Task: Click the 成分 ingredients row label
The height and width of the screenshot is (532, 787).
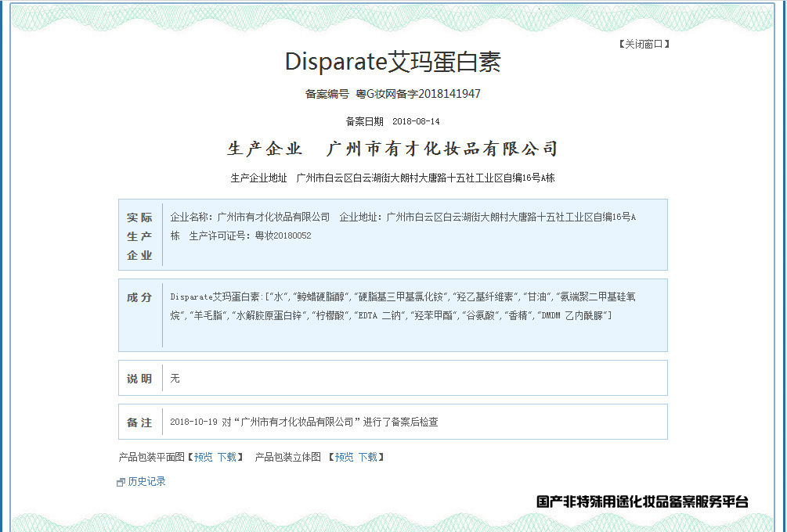Action: coord(139,296)
